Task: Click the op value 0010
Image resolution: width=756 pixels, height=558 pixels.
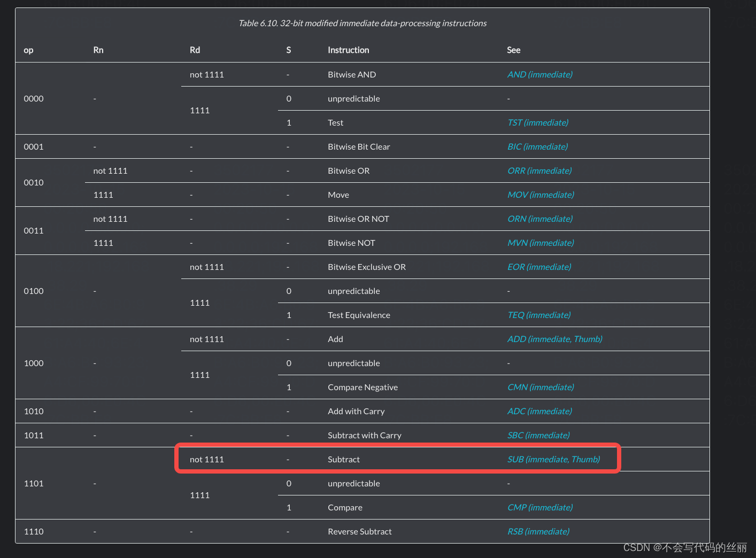Action: (x=34, y=183)
